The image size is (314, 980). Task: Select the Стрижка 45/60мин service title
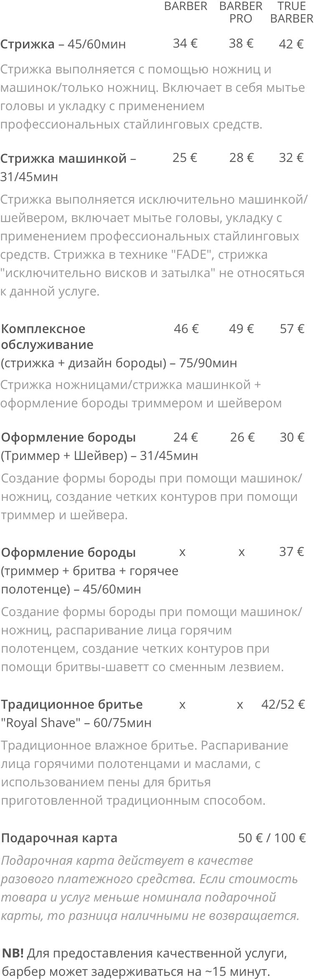click(x=63, y=44)
